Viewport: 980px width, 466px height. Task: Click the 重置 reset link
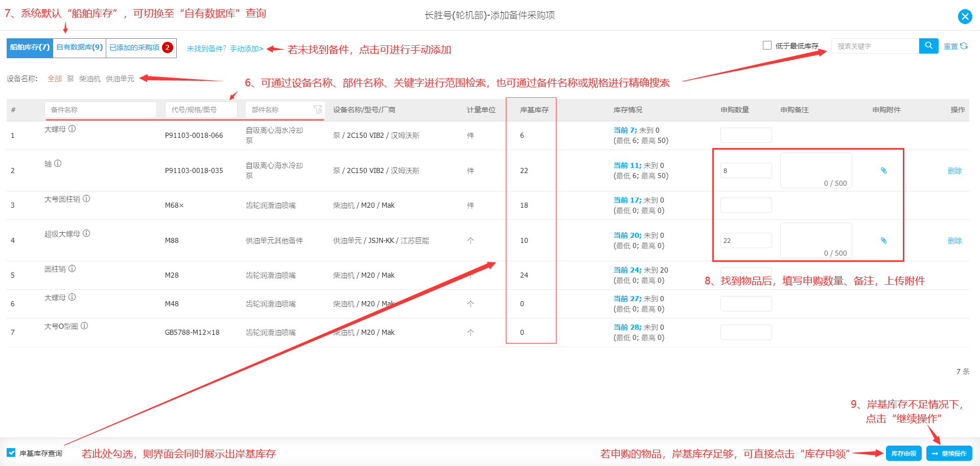pyautogui.click(x=950, y=46)
